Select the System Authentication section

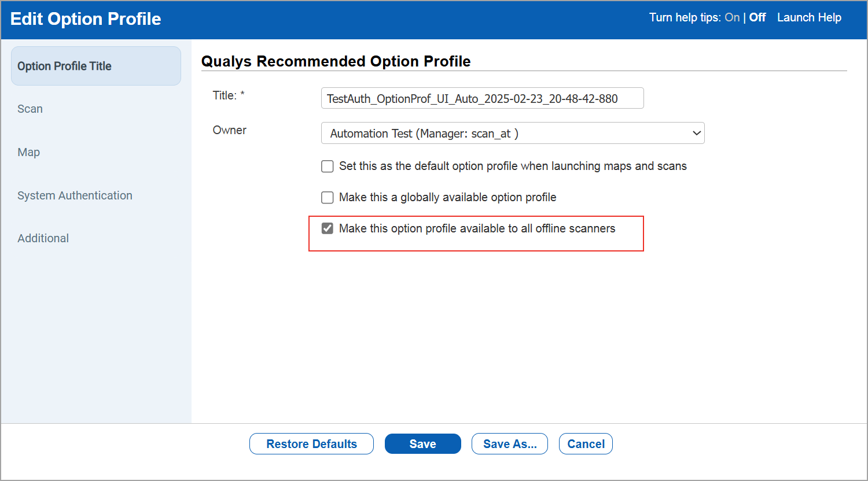click(x=75, y=195)
